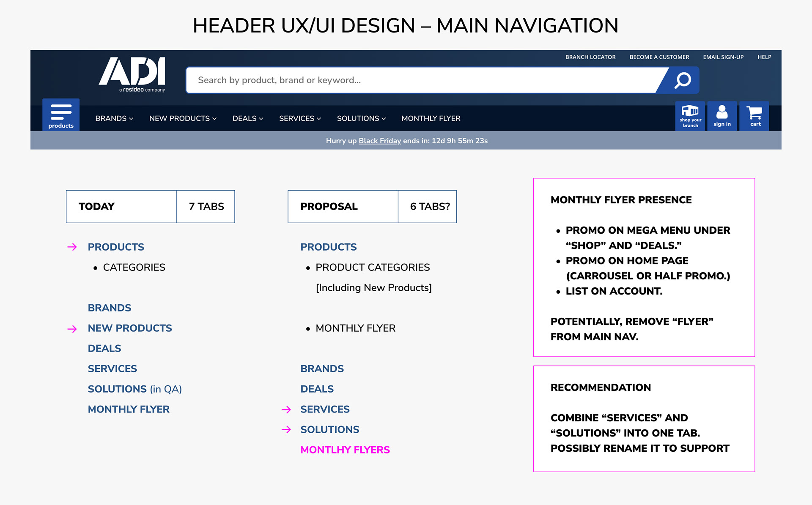The height and width of the screenshot is (505, 812).
Task: Open EMAIL SIGN-UP link
Action: click(723, 57)
